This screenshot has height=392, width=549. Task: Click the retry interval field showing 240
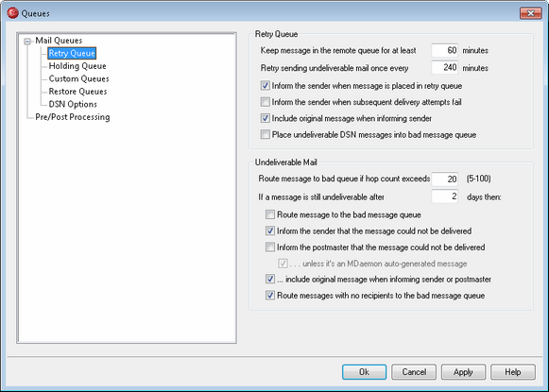coord(445,68)
